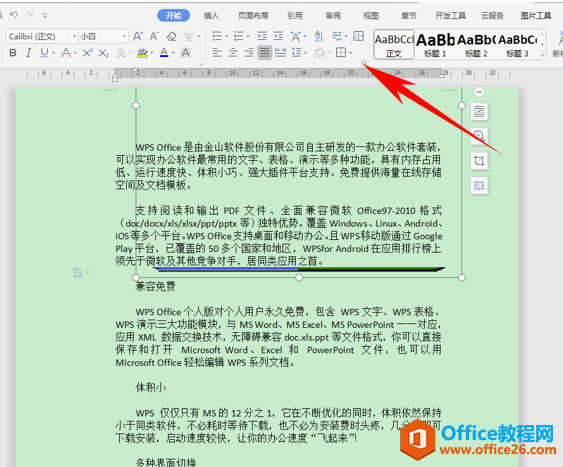Image resolution: width=563 pixels, height=467 pixels.
Task: Open Chinese layout text options icon
Action: pos(296,36)
